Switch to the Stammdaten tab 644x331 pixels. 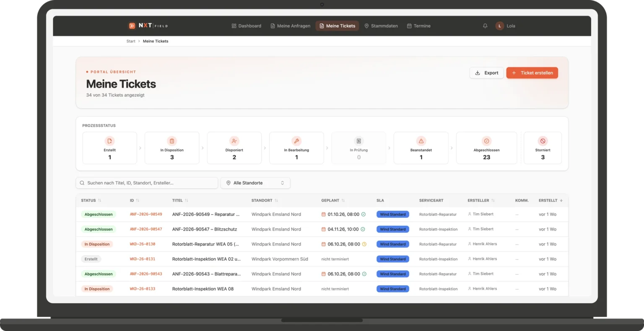(x=381, y=26)
